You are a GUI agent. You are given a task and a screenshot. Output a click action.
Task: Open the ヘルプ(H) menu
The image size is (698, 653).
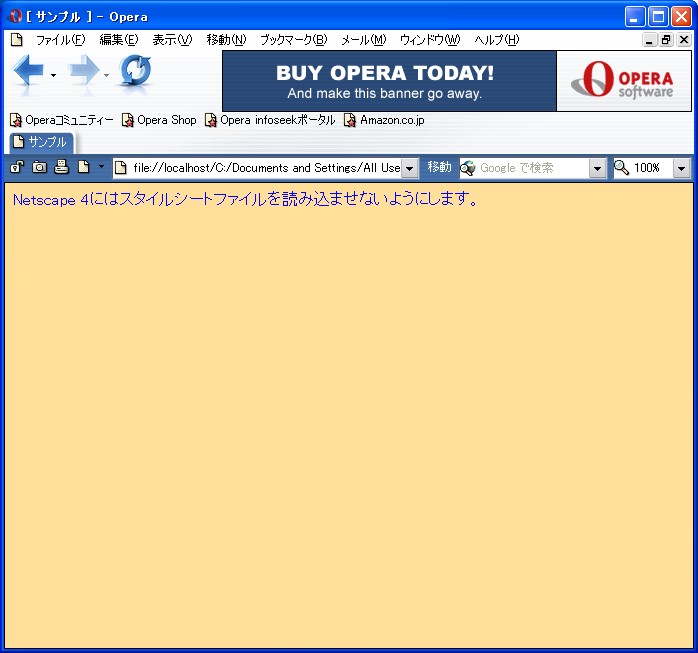click(x=496, y=40)
